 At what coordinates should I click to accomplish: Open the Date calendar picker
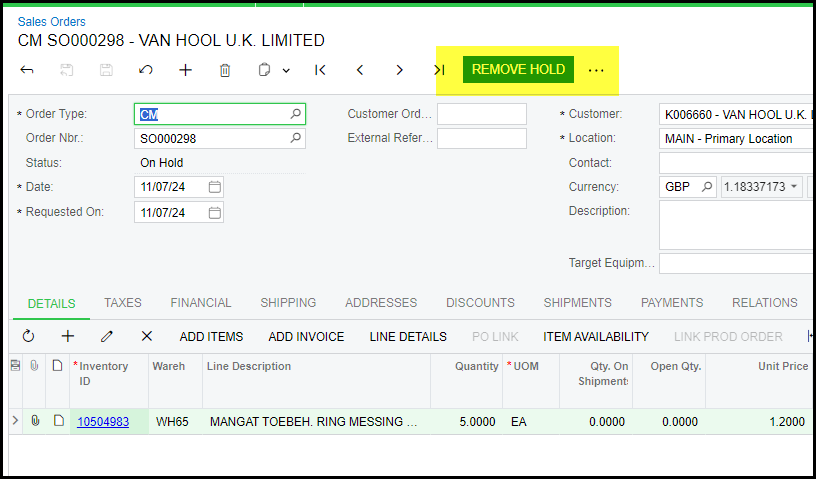coord(215,187)
